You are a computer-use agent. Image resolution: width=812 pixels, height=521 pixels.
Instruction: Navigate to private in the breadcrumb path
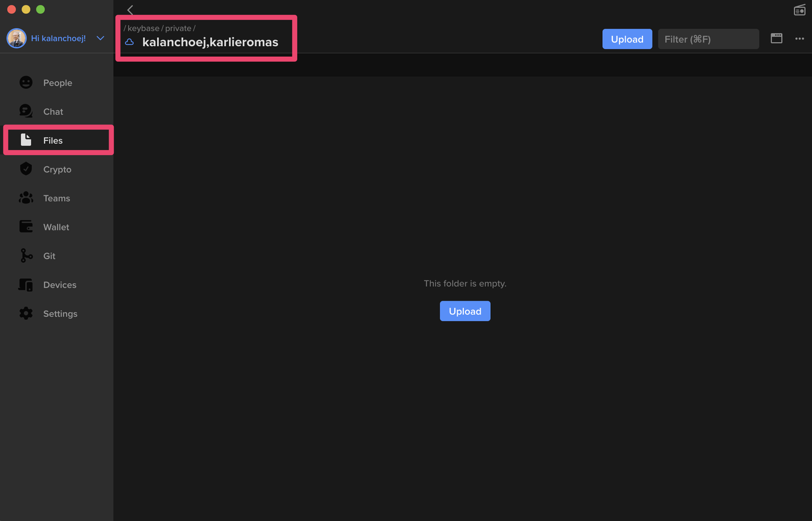[178, 28]
